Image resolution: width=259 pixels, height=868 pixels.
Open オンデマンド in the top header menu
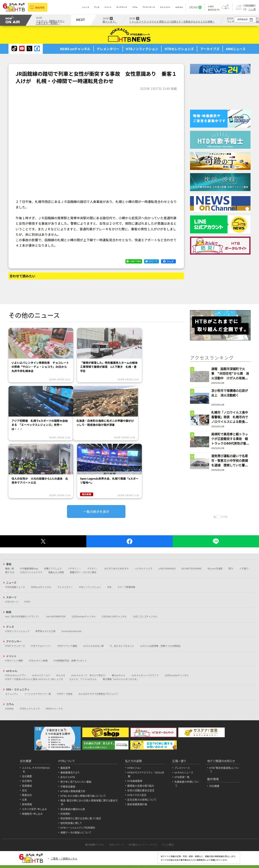coord(122,7)
